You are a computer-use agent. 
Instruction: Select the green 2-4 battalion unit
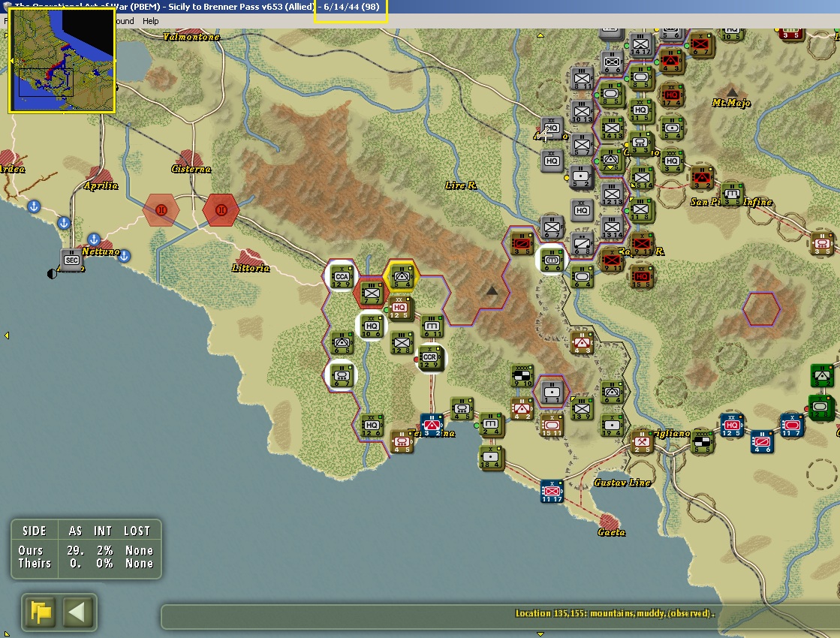pos(491,425)
